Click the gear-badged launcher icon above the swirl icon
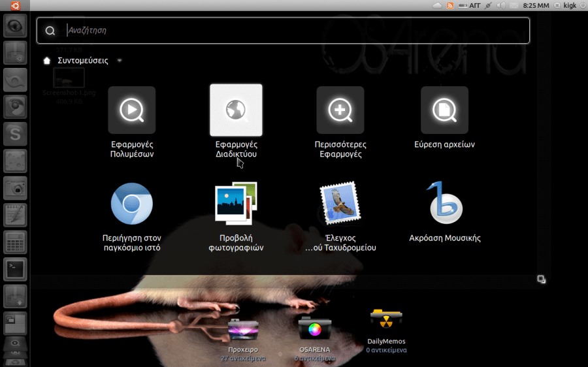The image size is (588, 367). point(16,54)
